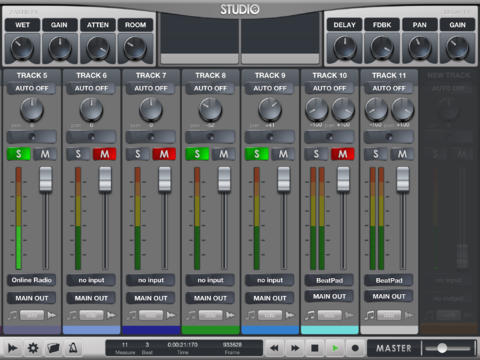Screen dimensions: 480x360
Task: Unsolo Track 9 with its green S
Action: pyautogui.click(x=257, y=154)
